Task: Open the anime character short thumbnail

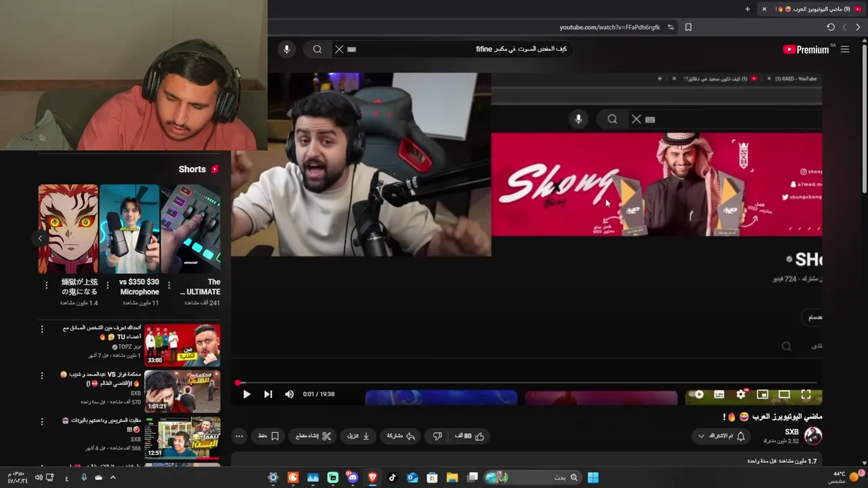Action: pos(68,229)
